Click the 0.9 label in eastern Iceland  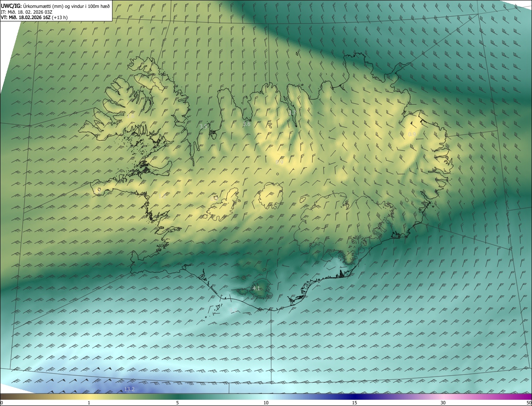pyautogui.click(x=412, y=135)
